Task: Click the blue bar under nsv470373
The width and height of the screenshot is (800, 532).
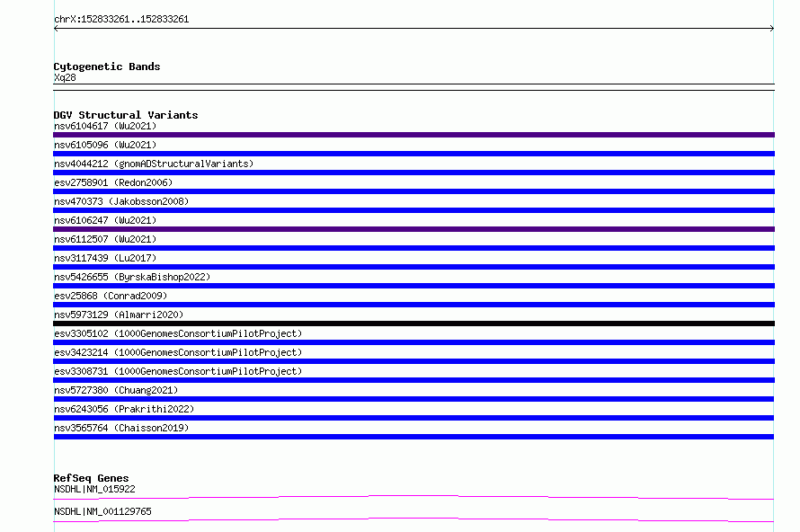Action: point(413,210)
